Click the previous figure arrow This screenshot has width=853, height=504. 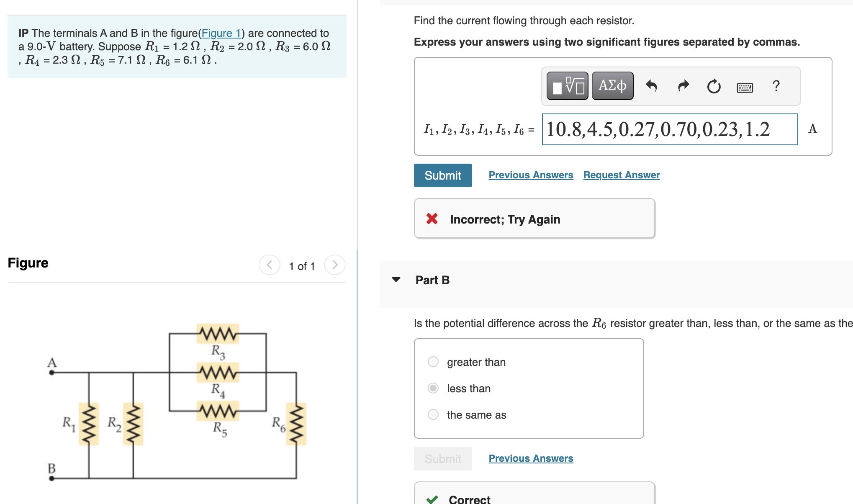click(x=269, y=265)
